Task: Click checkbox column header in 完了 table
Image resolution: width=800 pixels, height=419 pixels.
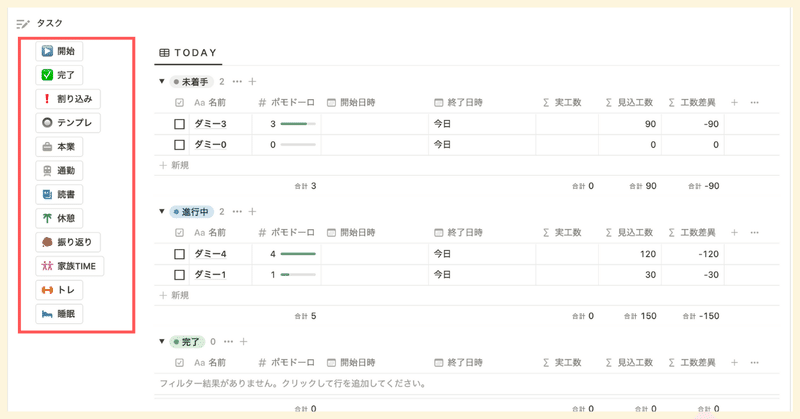Action: tap(179, 363)
